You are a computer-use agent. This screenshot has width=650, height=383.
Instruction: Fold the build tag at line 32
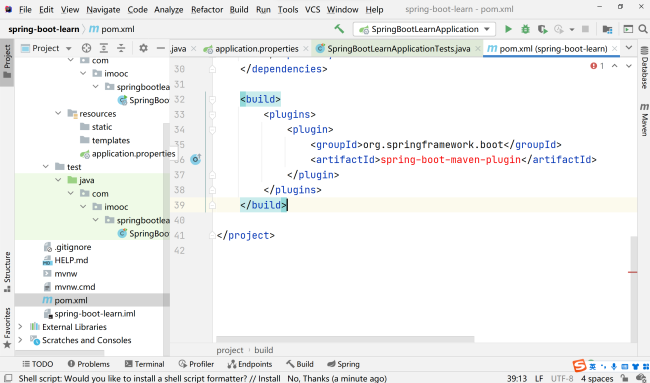(x=212, y=99)
